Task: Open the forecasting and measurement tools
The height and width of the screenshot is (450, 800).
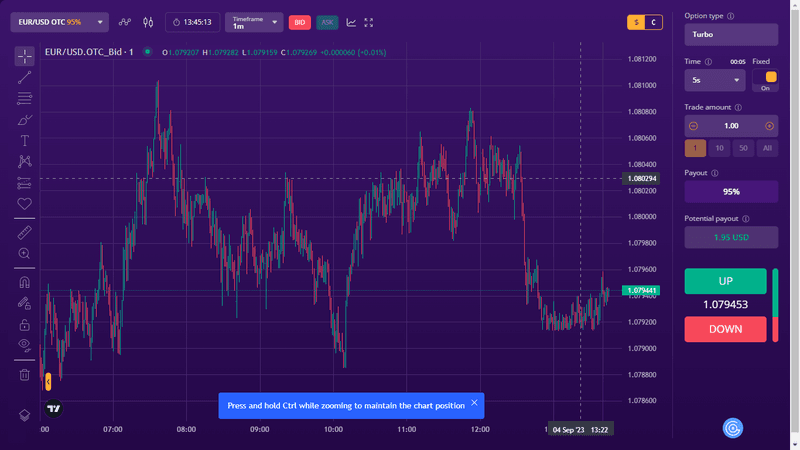Action: pyautogui.click(x=24, y=183)
